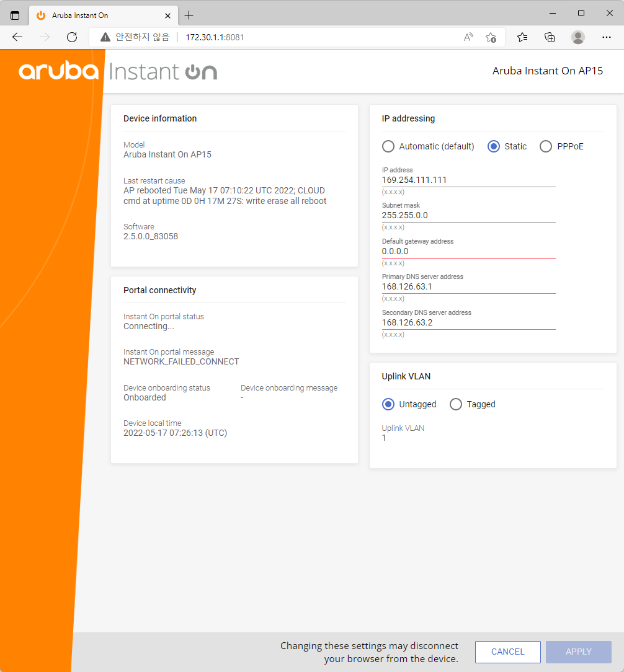624x672 pixels.
Task: Click the IP address field 169.254.111.111
Action: (x=468, y=180)
